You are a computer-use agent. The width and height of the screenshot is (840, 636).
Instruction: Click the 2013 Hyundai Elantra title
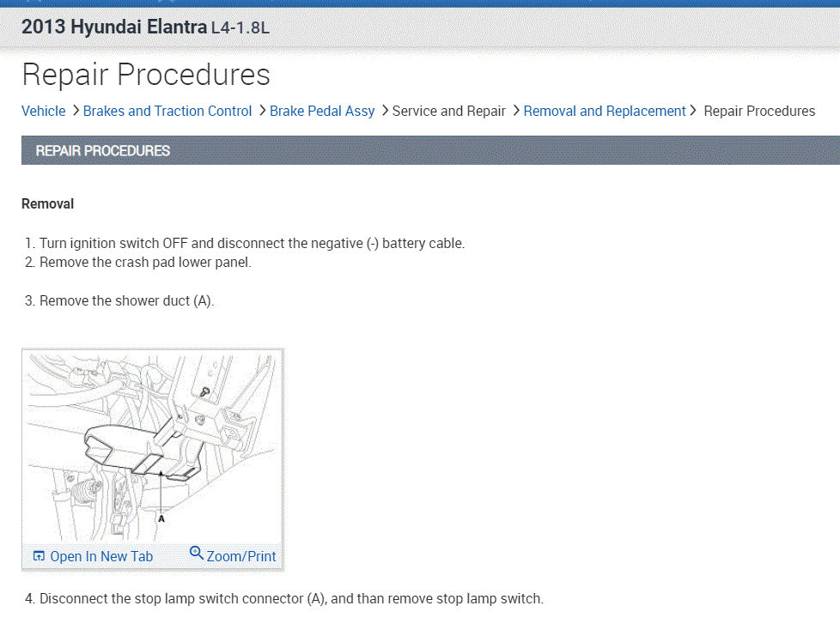(x=114, y=27)
